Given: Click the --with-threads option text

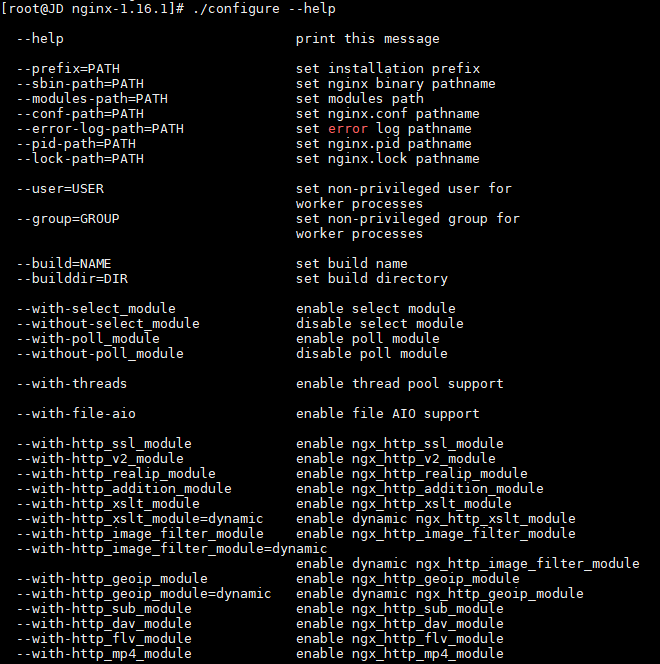Looking at the screenshot, I should (72, 384).
